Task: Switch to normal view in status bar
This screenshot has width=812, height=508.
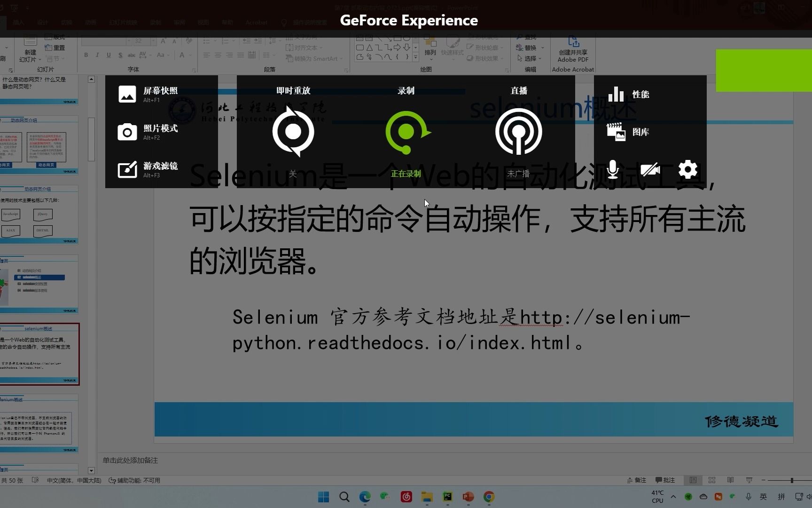Action: click(x=693, y=480)
